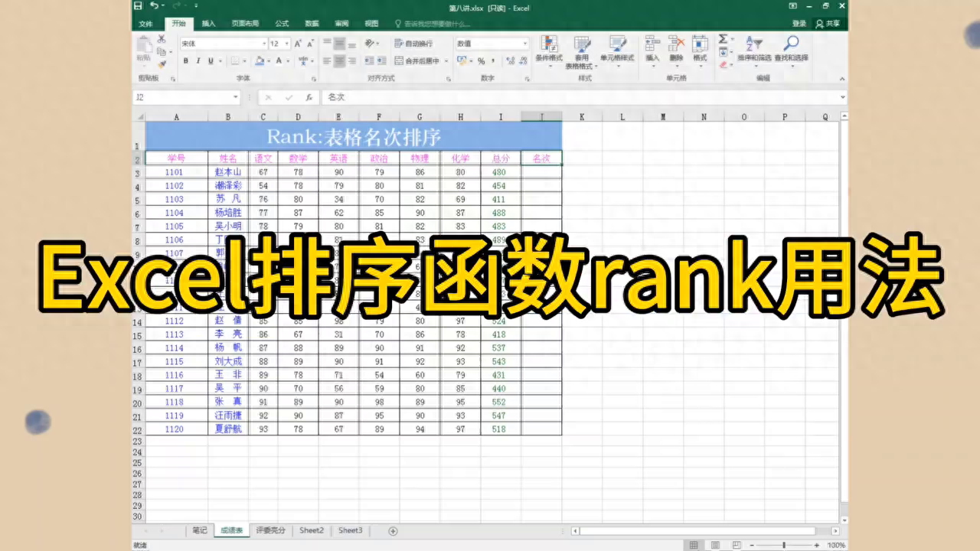Toggle align text right
This screenshot has height=551, width=980.
pos(352,60)
